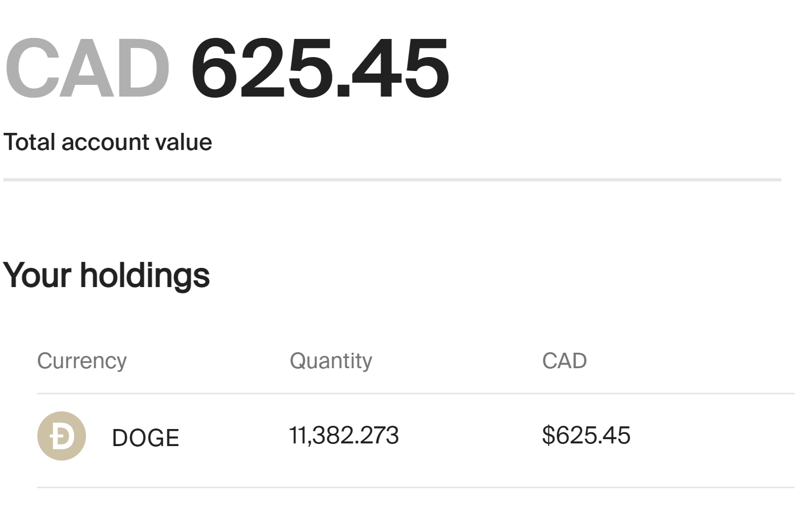Click the word "Total" under the balance

[29, 142]
